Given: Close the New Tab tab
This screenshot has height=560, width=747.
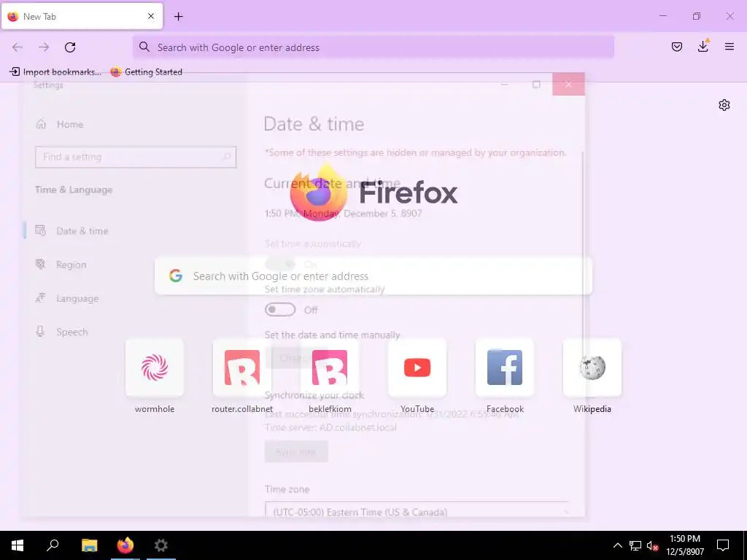Looking at the screenshot, I should [x=151, y=16].
